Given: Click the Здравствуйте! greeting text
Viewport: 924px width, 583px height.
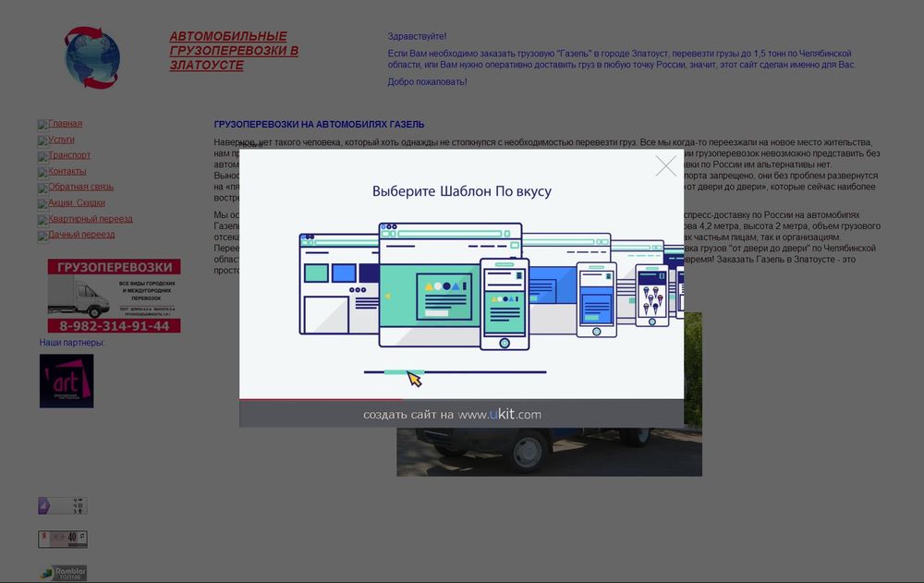Looking at the screenshot, I should (x=417, y=36).
